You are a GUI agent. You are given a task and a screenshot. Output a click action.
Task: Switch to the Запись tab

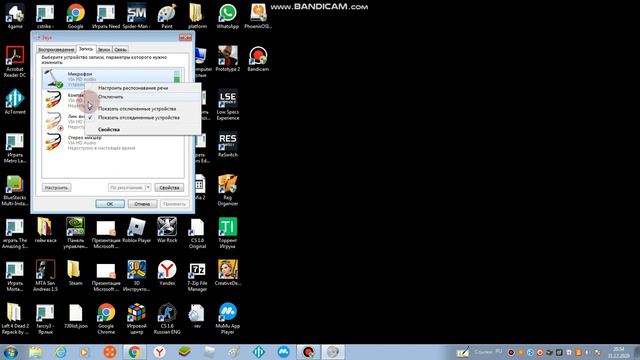tap(86, 49)
